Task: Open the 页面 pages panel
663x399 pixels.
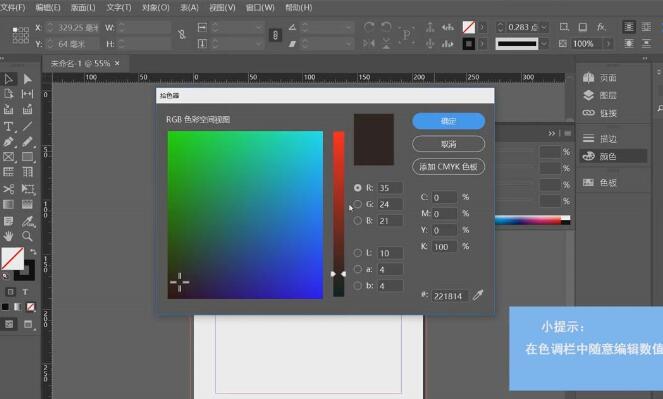Action: (600, 77)
